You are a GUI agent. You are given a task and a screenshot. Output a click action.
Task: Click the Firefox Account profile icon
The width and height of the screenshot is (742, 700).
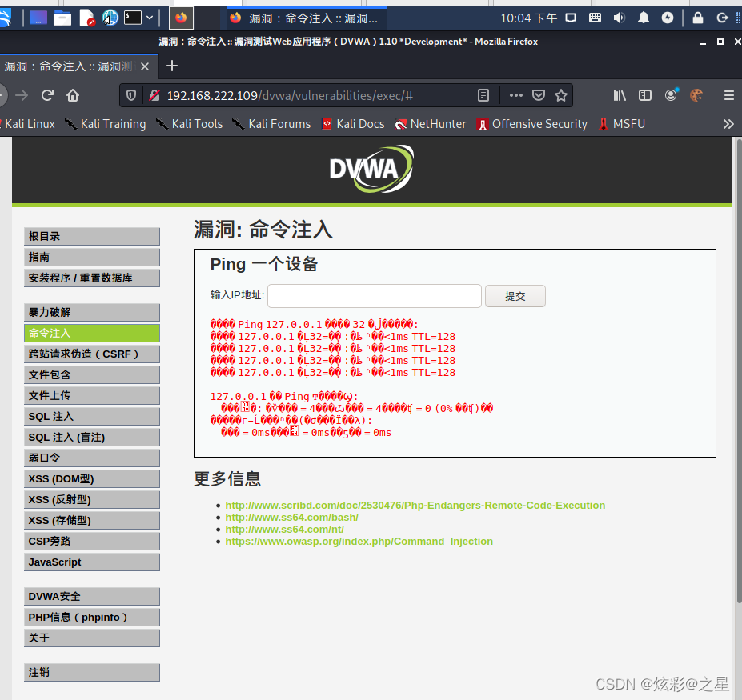click(671, 94)
